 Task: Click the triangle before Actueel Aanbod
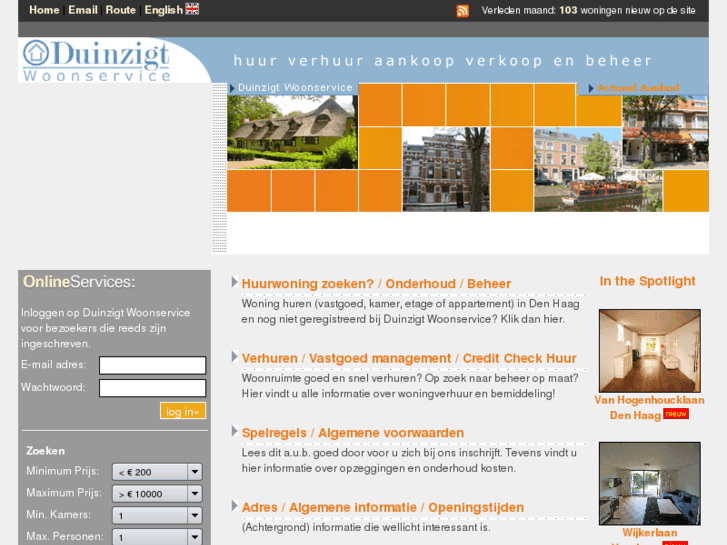[x=591, y=88]
